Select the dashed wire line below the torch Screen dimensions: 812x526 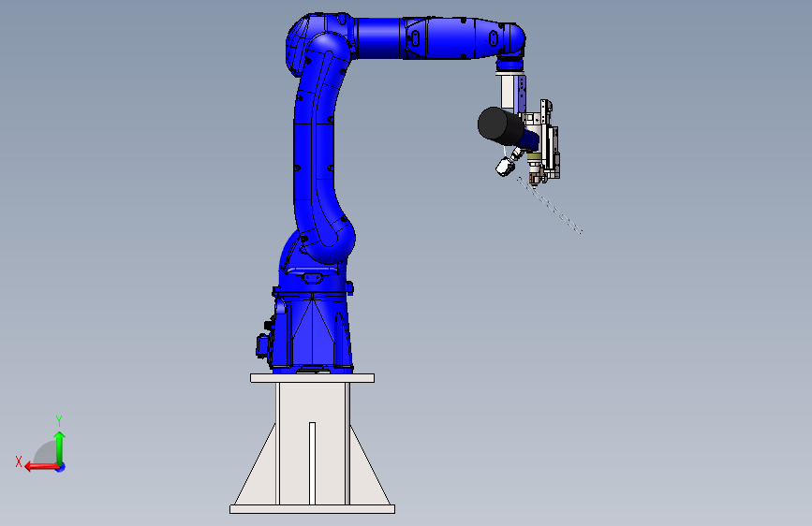coord(550,206)
